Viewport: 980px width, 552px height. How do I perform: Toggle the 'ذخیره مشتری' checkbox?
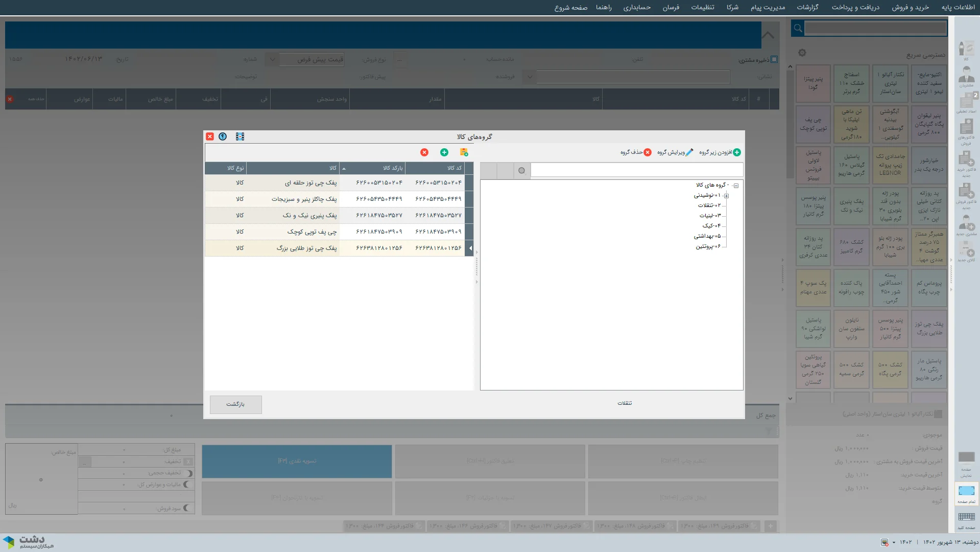pos(774,59)
